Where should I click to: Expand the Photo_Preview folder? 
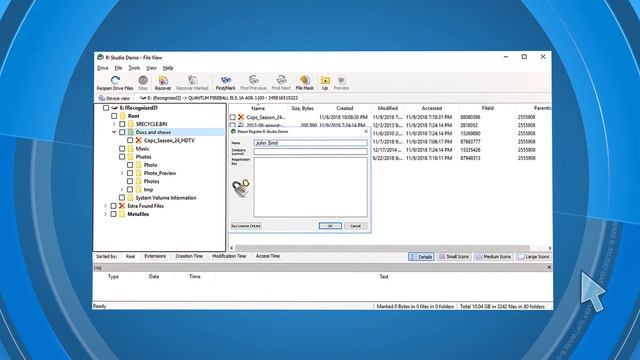[x=122, y=173]
